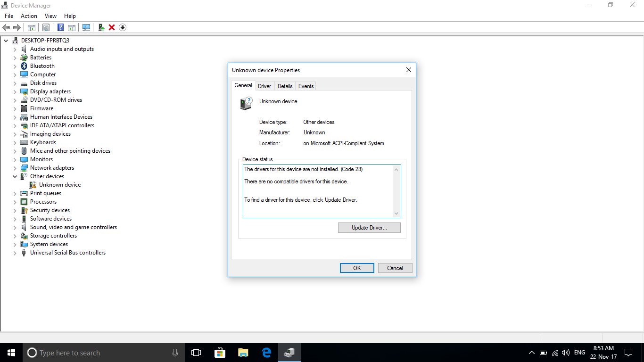Click the Device status scrollbar up arrow
Image resolution: width=644 pixels, height=362 pixels.
[396, 170]
